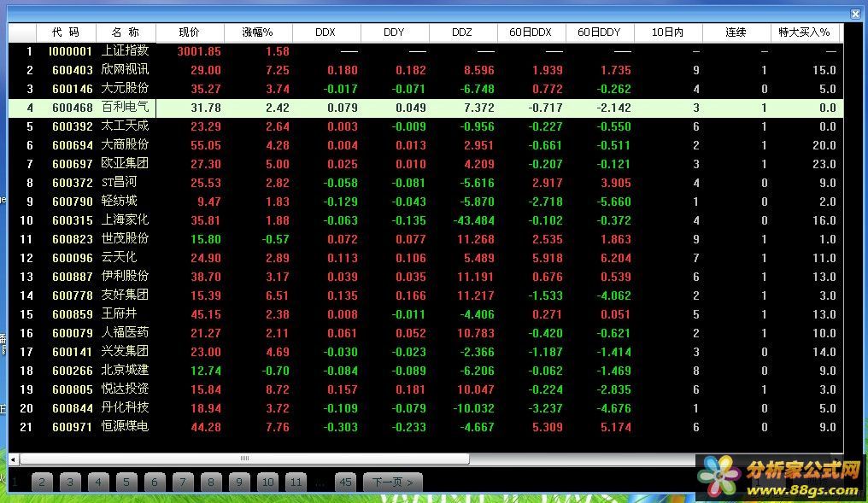Select stock name ST昌河
This screenshot has height=503, width=868.
119,182
